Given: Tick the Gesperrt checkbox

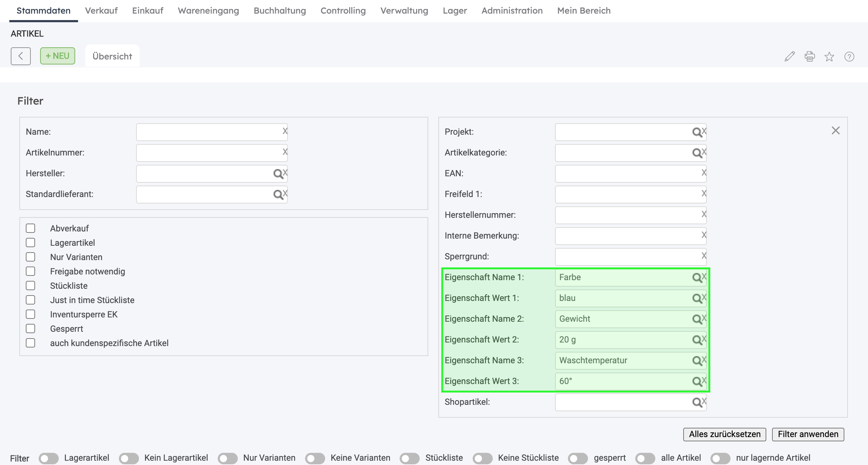Looking at the screenshot, I should (x=31, y=329).
